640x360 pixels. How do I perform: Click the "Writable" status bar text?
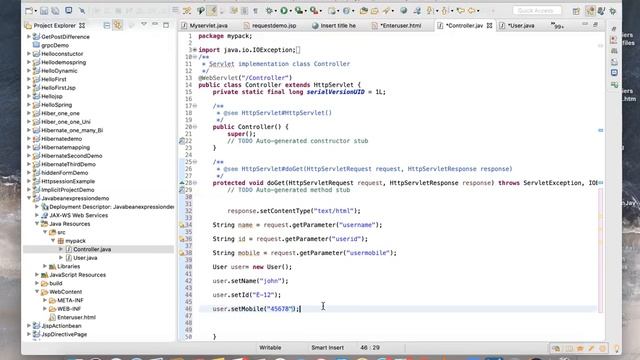point(270,348)
